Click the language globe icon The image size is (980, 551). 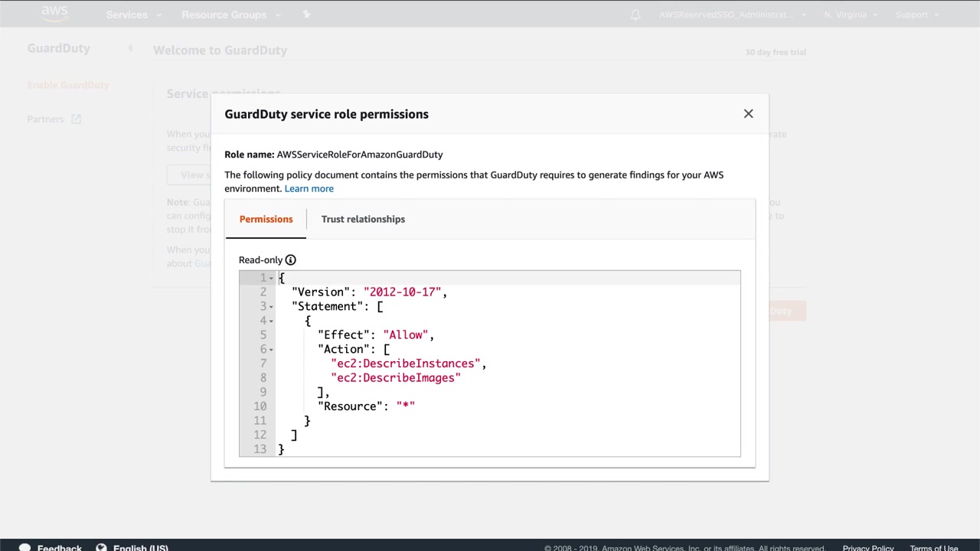coord(101,547)
